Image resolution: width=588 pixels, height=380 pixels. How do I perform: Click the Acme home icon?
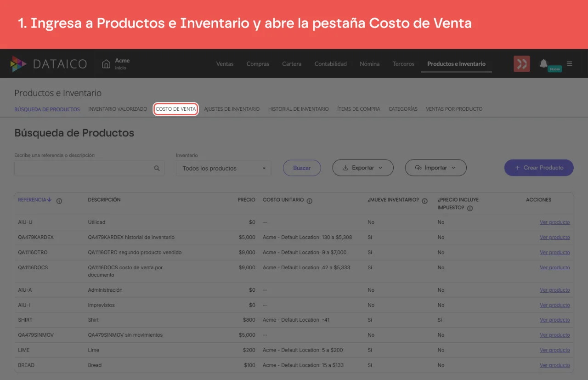pyautogui.click(x=106, y=64)
